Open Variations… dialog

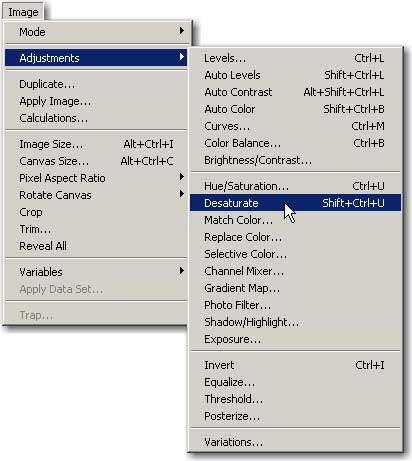point(295,442)
